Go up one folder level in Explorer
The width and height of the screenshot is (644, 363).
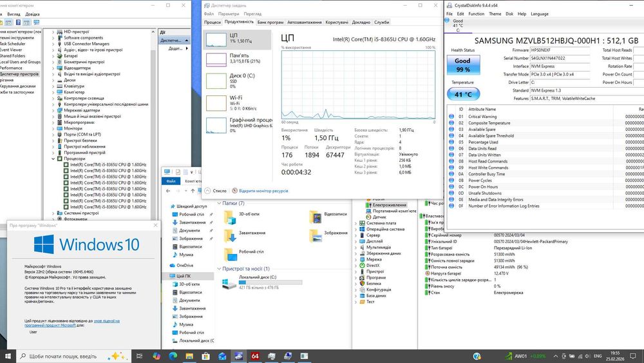point(193,191)
